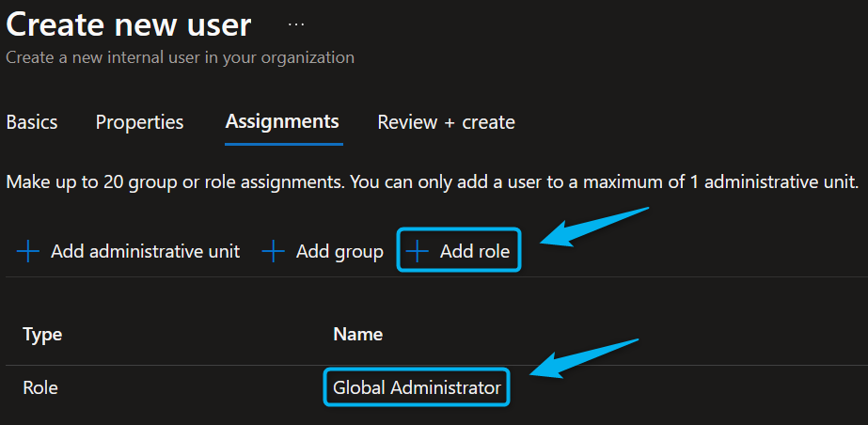Click the Create new user page title

click(129, 24)
